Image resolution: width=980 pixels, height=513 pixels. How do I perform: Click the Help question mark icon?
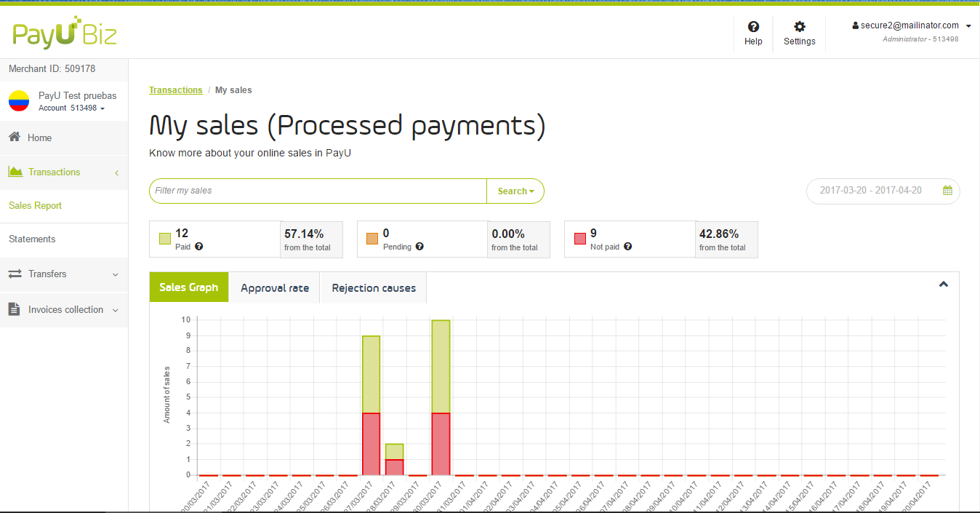(x=753, y=27)
